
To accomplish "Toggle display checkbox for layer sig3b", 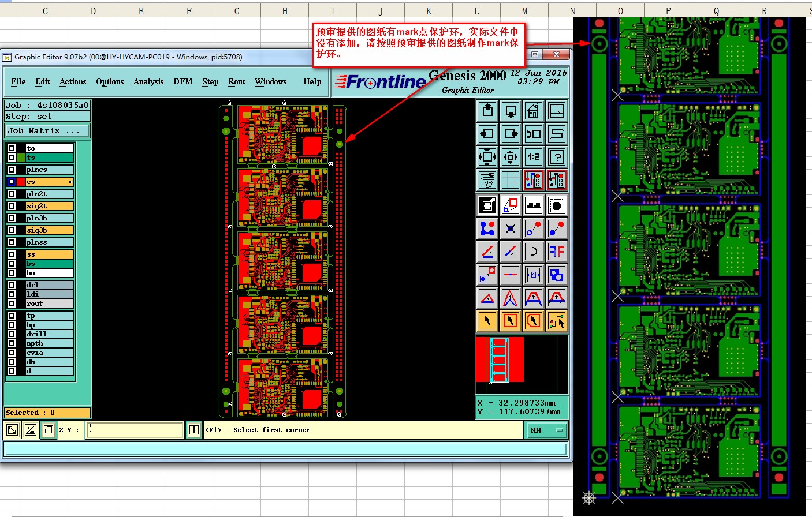I will tap(12, 230).
